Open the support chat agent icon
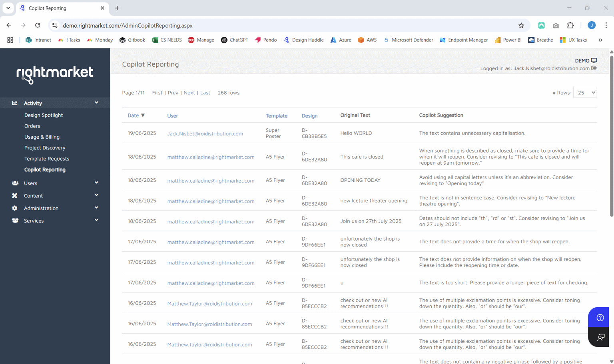Screen dimensions: 614x364 point(600,338)
